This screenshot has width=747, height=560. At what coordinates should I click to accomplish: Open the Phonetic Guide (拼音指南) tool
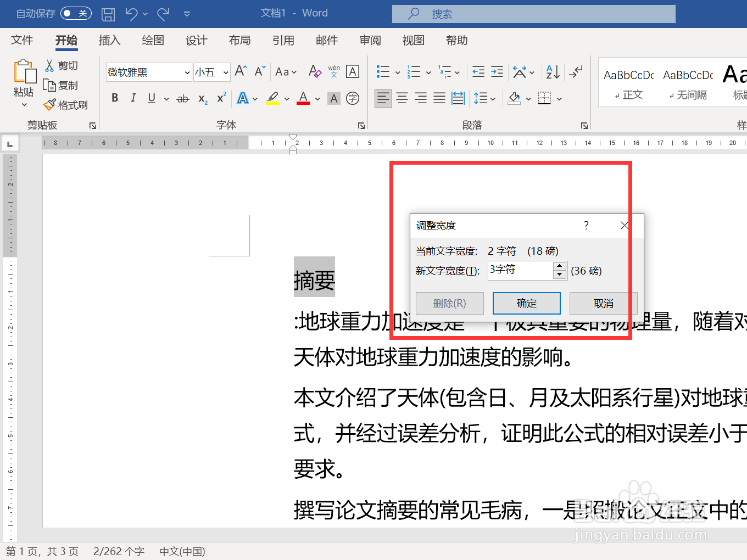[x=333, y=72]
